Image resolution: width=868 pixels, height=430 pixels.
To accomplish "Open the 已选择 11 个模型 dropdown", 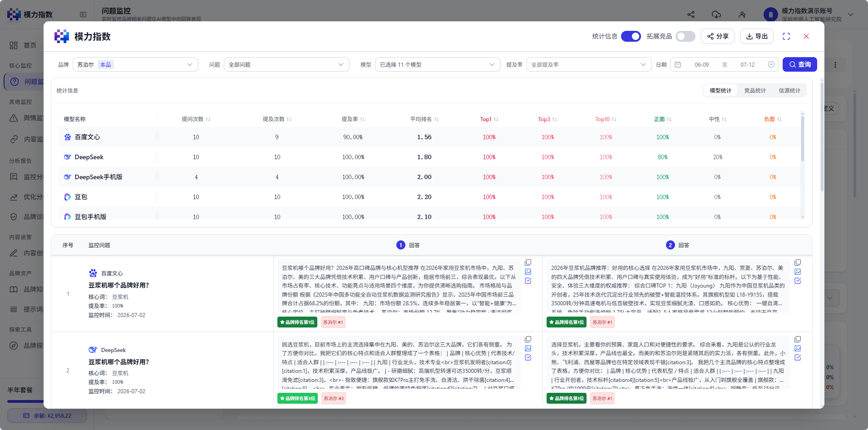I will click(438, 64).
